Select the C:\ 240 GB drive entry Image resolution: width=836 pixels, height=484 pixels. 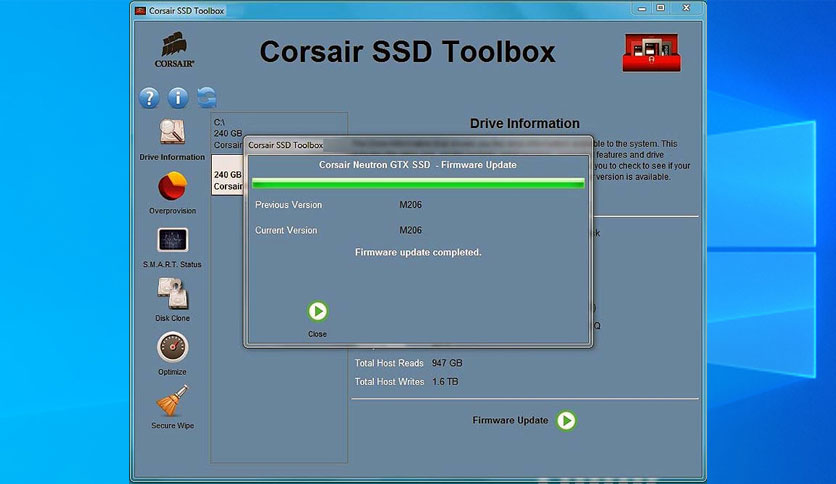pos(228,133)
